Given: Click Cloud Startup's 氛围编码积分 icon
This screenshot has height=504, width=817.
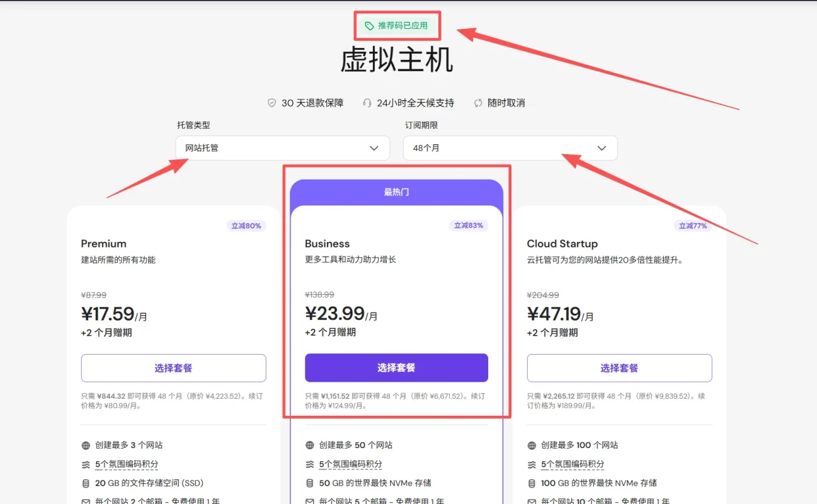Looking at the screenshot, I should point(532,464).
